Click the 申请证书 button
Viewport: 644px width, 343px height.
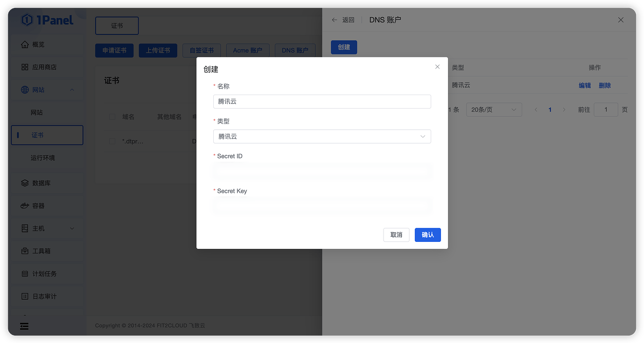tap(114, 50)
